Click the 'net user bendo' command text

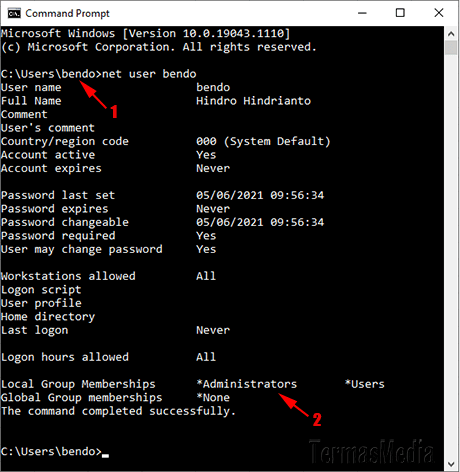coord(149,74)
